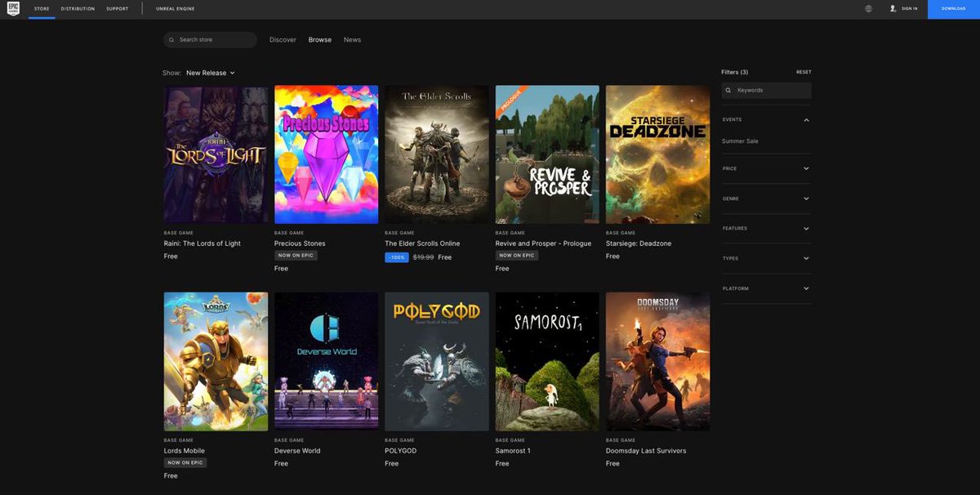
Task: Click the Deverse World title text
Action: (x=297, y=451)
